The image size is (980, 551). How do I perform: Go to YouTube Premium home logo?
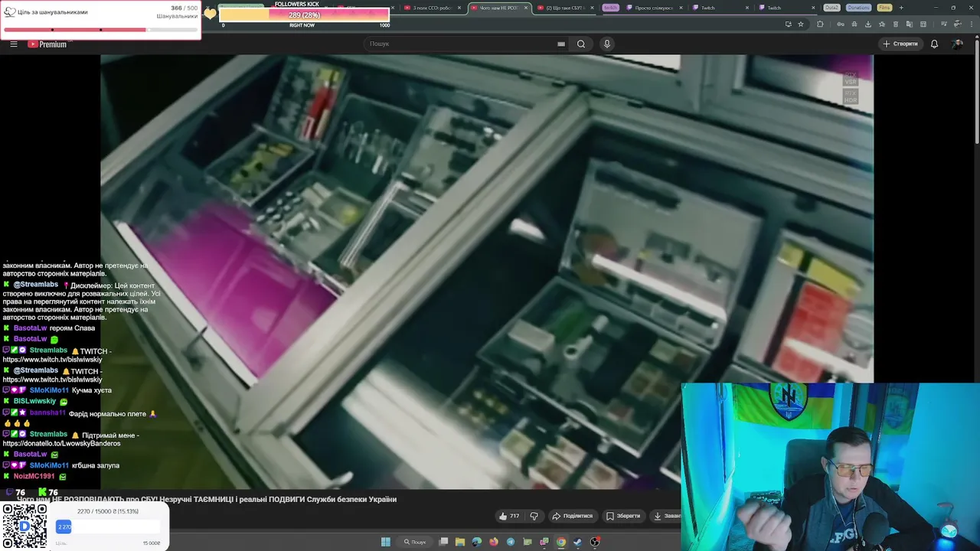[x=47, y=44]
